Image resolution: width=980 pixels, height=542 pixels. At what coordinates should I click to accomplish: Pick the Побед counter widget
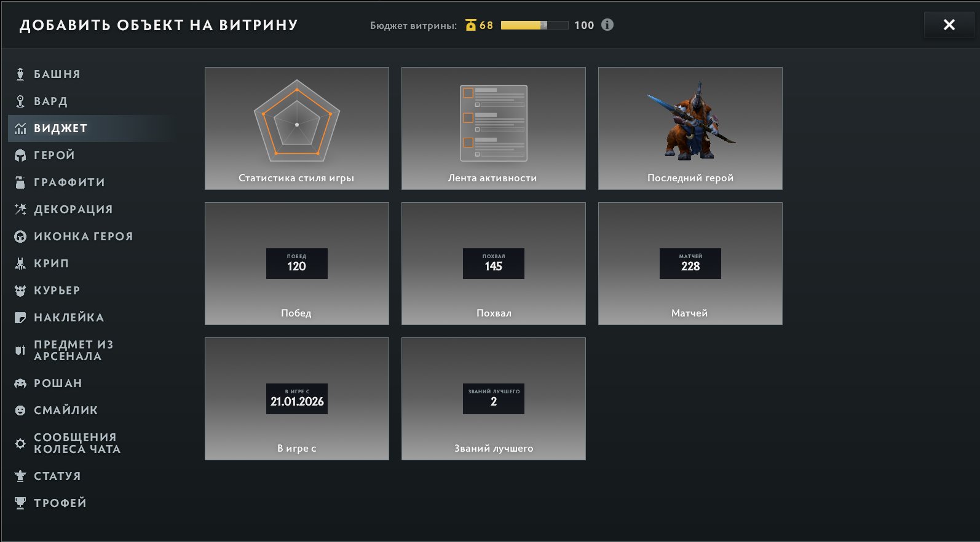[x=296, y=264]
